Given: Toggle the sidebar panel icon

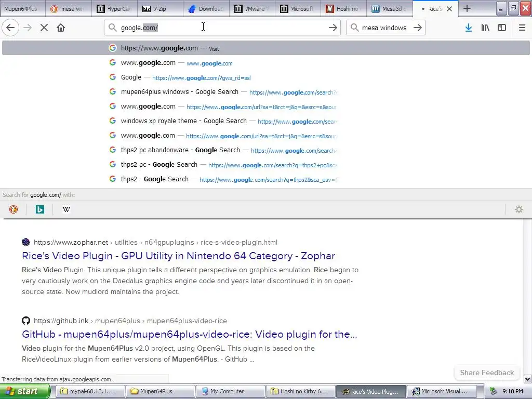Looking at the screenshot, I should pyautogui.click(x=502, y=28).
